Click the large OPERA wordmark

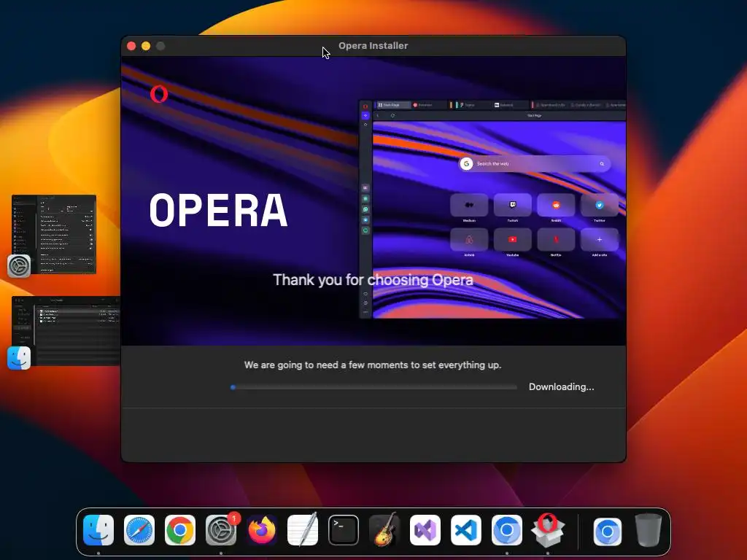tap(219, 210)
